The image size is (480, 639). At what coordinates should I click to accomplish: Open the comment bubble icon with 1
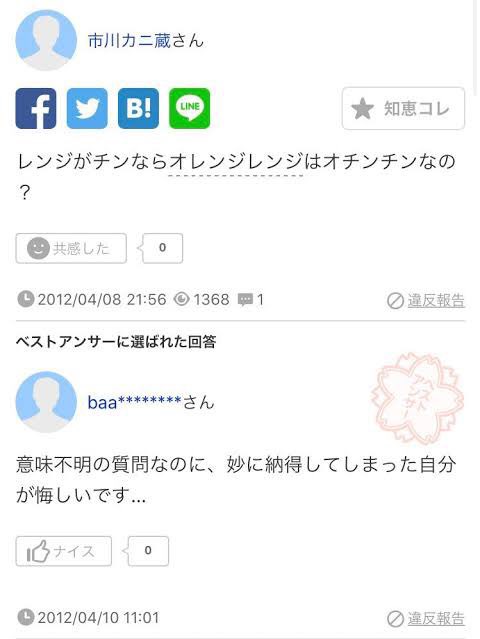coord(245,300)
